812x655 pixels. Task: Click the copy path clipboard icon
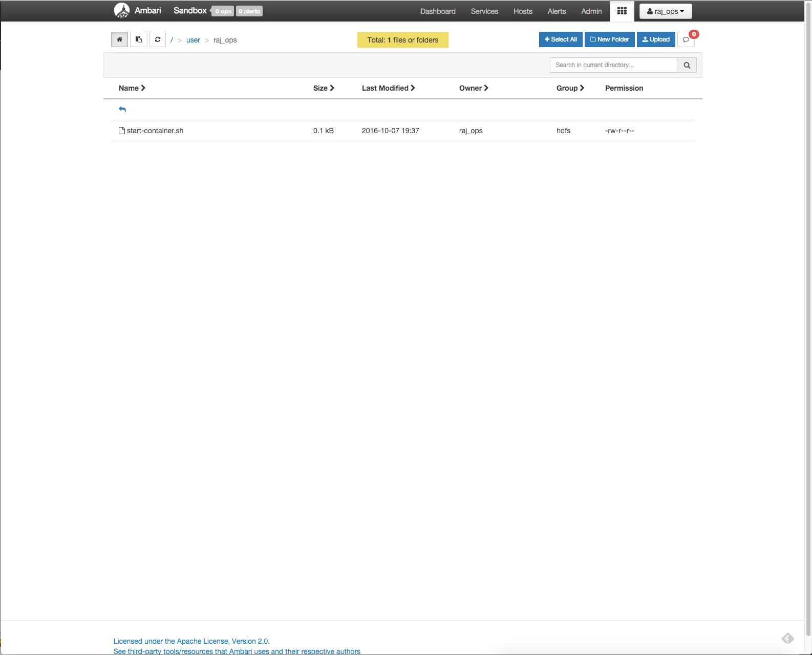139,39
